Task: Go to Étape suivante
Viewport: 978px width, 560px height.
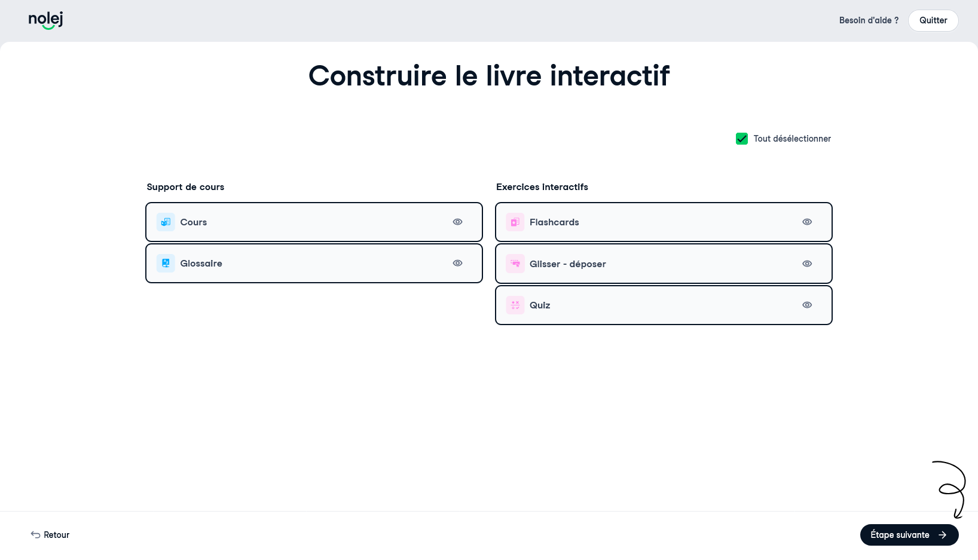Action: 909,535
